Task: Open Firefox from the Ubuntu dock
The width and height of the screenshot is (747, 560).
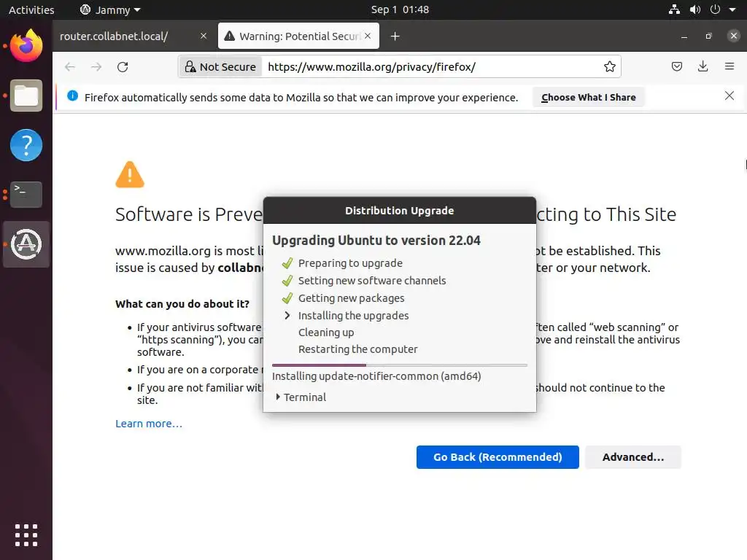Action: pos(26,46)
